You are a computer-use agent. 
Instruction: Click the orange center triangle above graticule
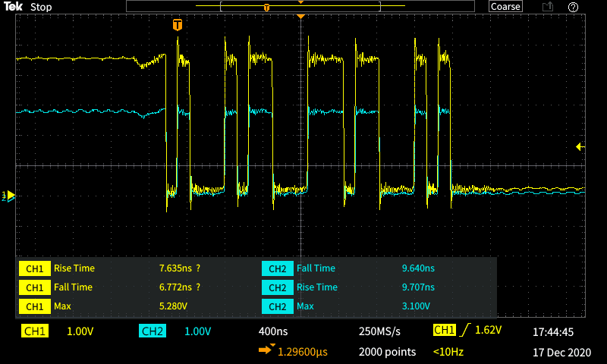click(301, 16)
